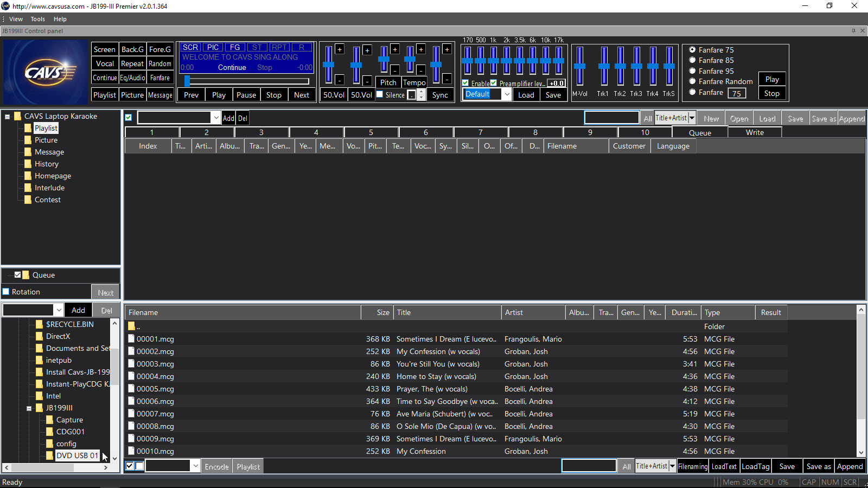Open the bottom Title+Artist dropdown arrow
The image size is (868, 488).
pyautogui.click(x=672, y=466)
